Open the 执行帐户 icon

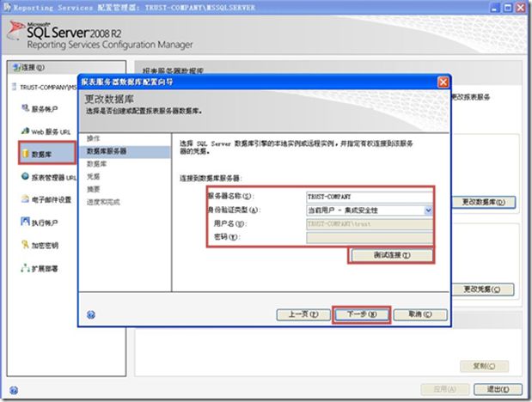tap(25, 222)
